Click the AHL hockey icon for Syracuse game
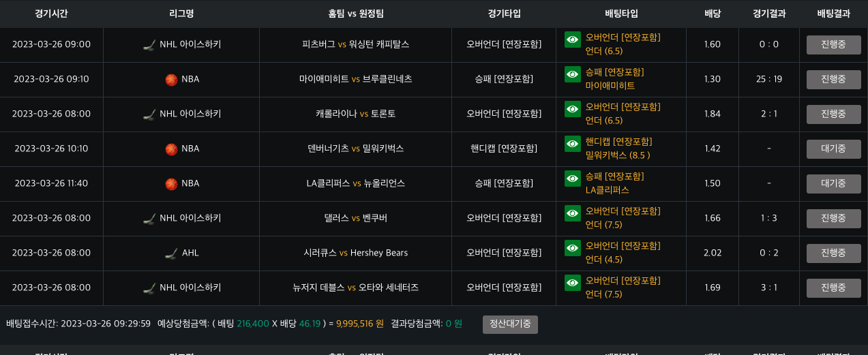The image size is (868, 355). 171,253
